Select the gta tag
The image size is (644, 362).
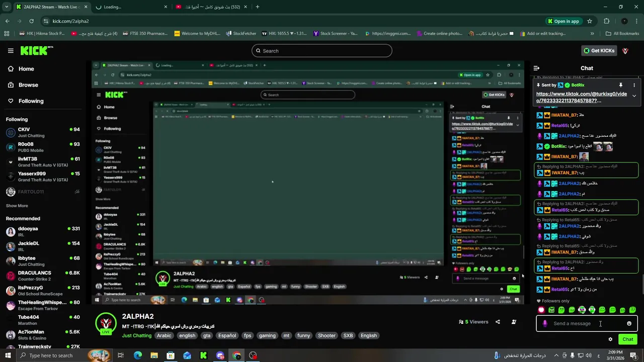[x=207, y=335]
